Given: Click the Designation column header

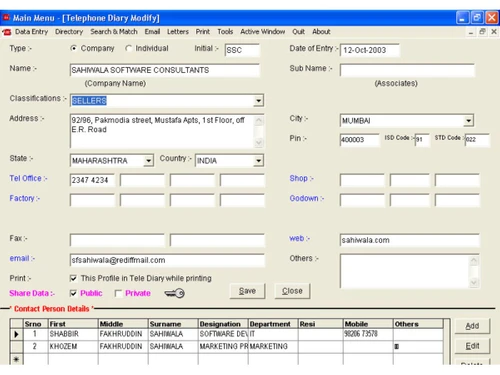Looking at the screenshot, I should click(223, 324).
